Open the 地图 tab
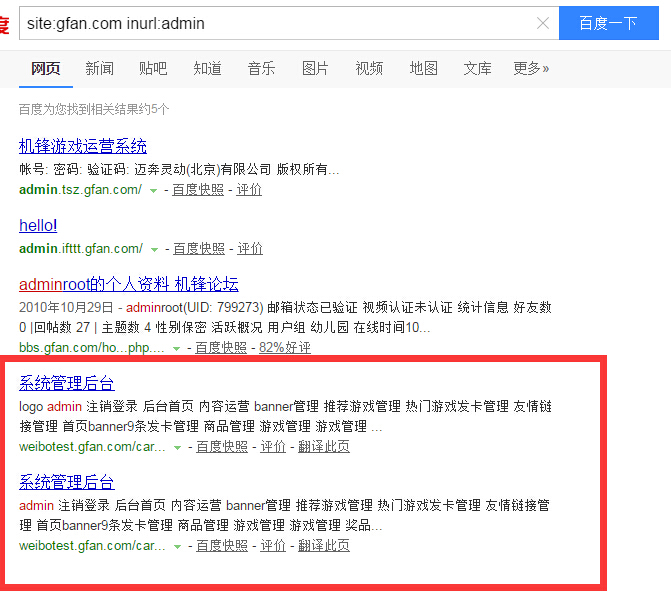Screen dimensions: 671x611 pyautogui.click(x=424, y=68)
